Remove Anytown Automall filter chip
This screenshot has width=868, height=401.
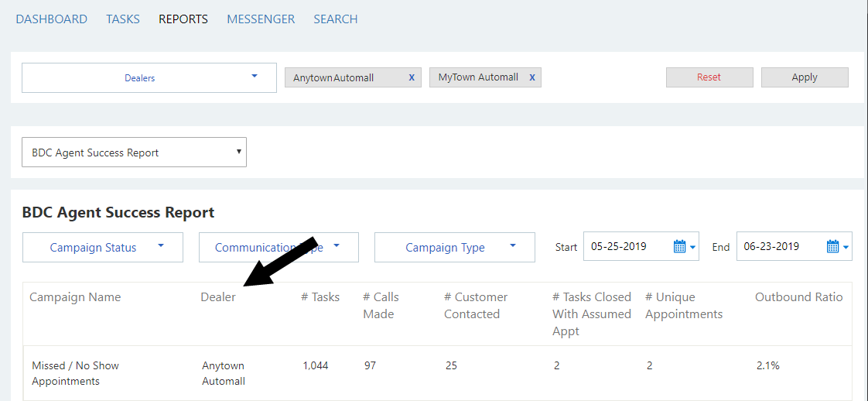point(412,77)
